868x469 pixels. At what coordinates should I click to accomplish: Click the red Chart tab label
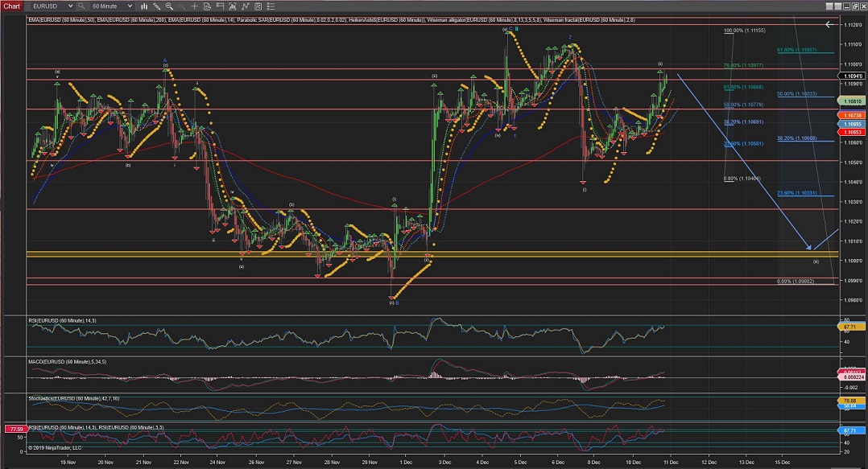click(11, 6)
